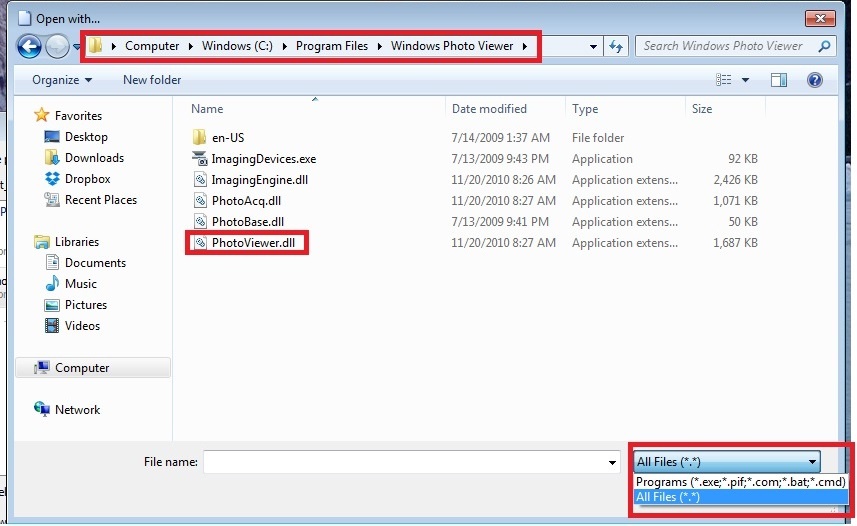This screenshot has height=526, width=857.
Task: Sort files by the Type column header
Action: point(585,109)
